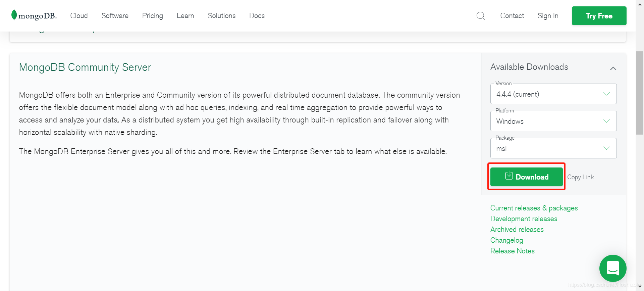The image size is (644, 291).
Task: Open the search magnifier icon
Action: click(x=481, y=16)
